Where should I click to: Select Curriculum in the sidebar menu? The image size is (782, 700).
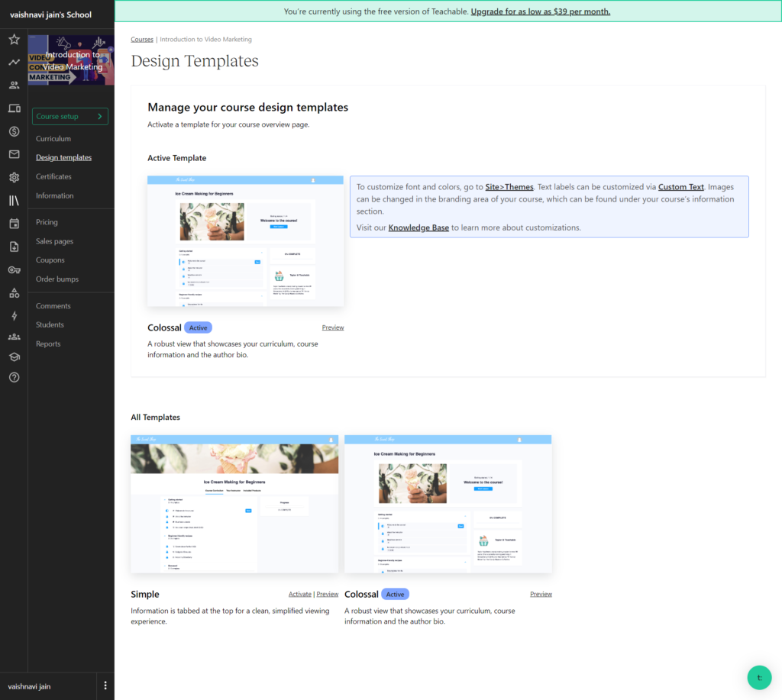tap(53, 138)
